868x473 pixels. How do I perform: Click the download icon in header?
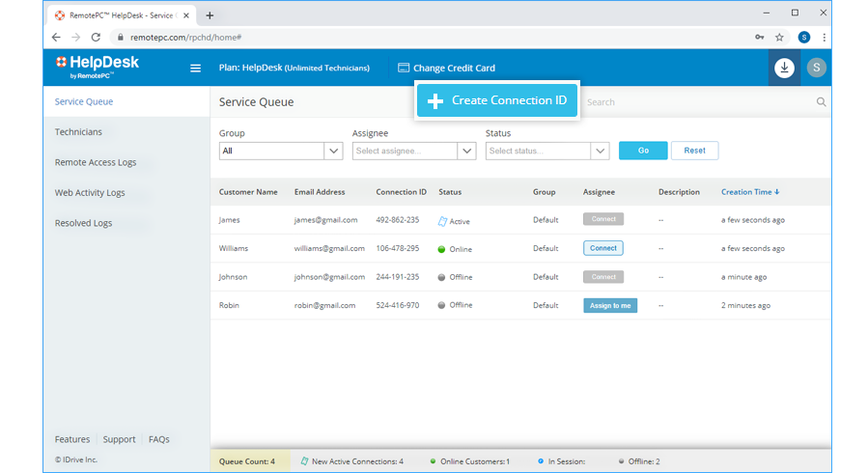pyautogui.click(x=784, y=68)
